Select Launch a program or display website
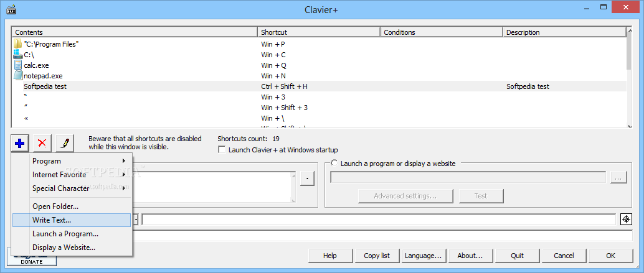 334,163
